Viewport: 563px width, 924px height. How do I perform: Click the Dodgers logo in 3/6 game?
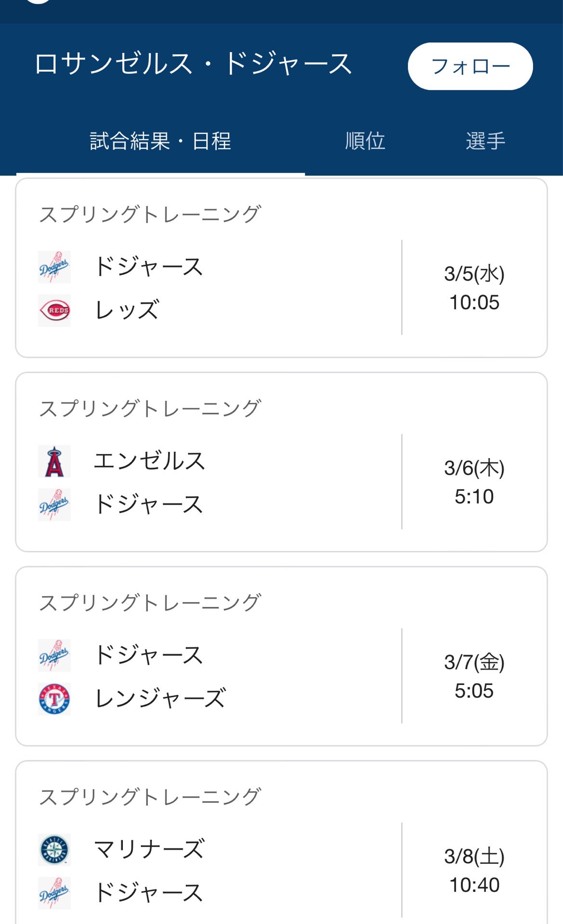click(x=54, y=504)
